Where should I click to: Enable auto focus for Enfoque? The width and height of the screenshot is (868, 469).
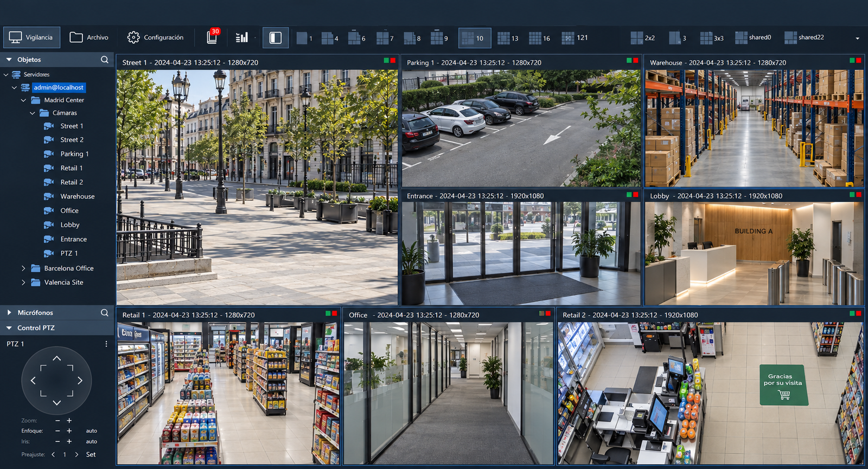point(91,431)
